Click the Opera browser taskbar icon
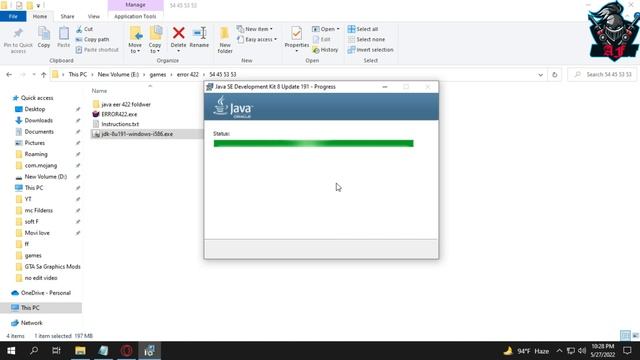640x360 pixels. (127, 351)
